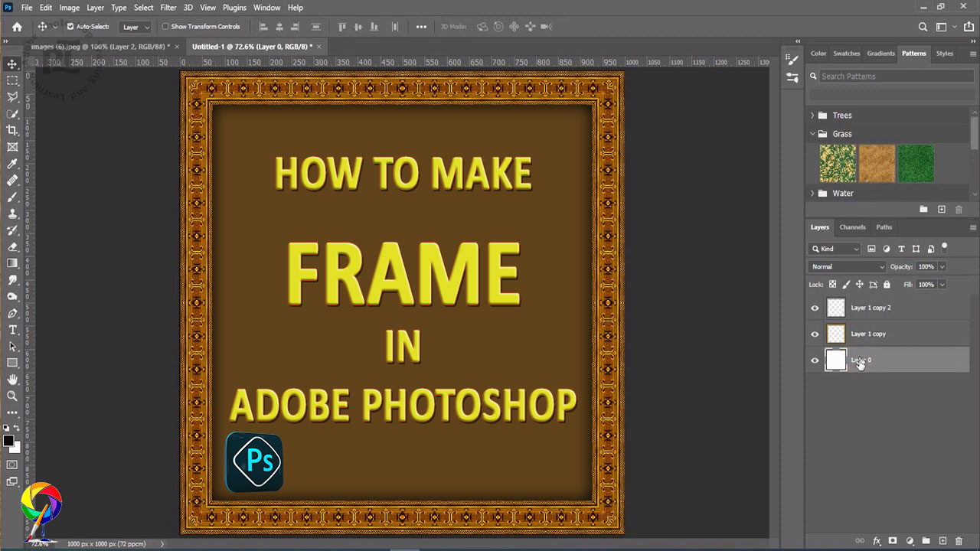Switch to the Channels tab
The height and width of the screenshot is (551, 980).
click(x=852, y=227)
